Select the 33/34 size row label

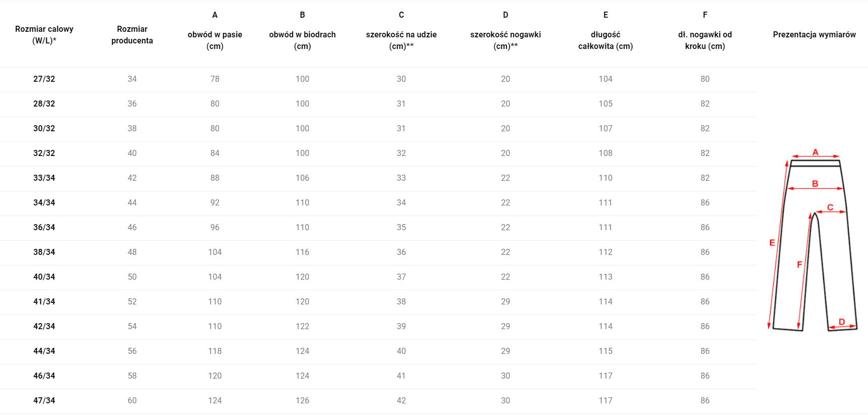pyautogui.click(x=44, y=178)
